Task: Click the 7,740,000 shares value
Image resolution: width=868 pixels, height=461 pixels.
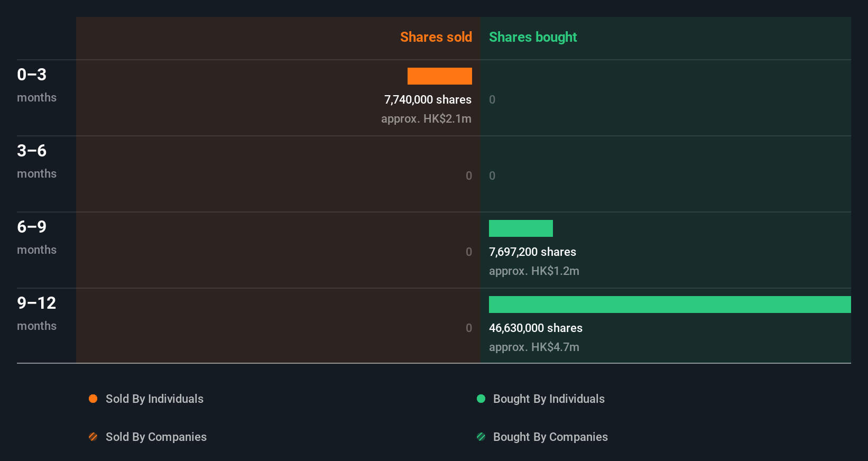Action: click(x=428, y=99)
